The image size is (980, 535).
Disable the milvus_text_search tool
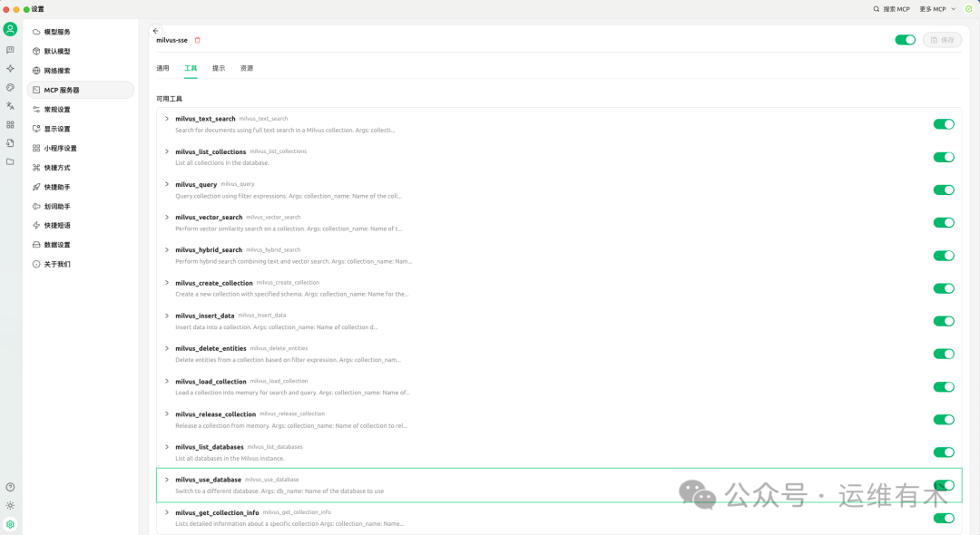944,124
